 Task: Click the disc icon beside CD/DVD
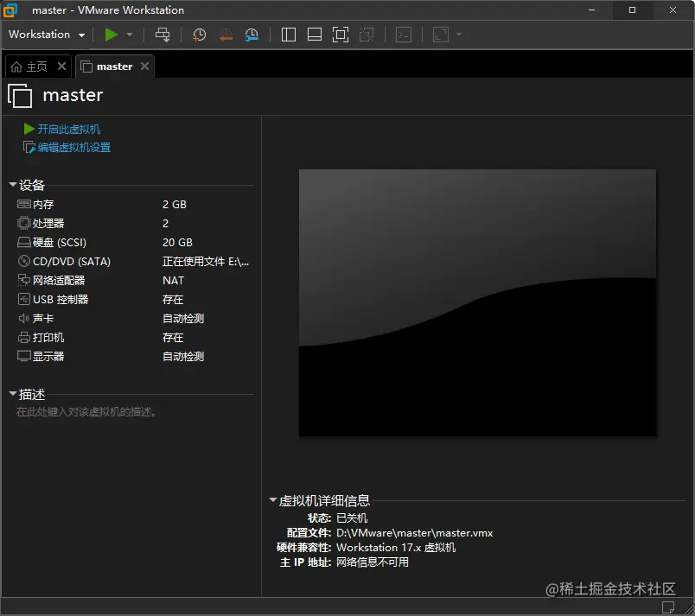tap(24, 261)
